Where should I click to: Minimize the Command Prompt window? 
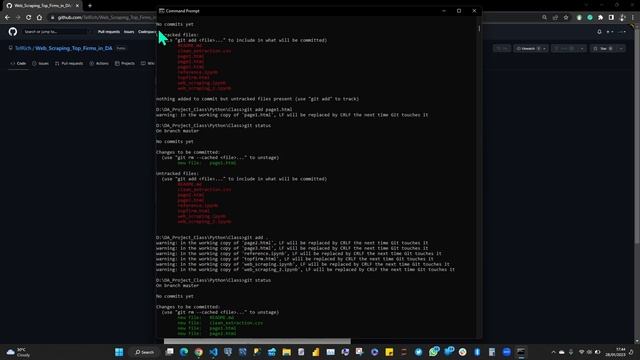444,11
